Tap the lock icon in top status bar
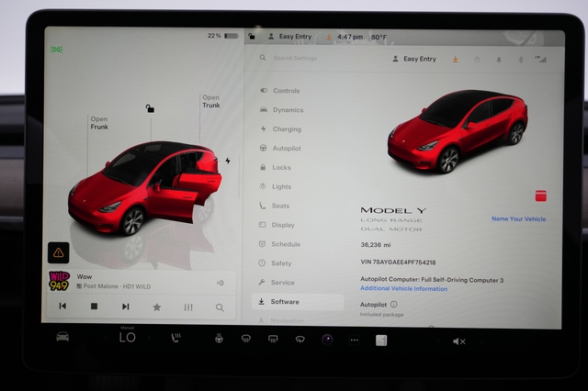The image size is (588, 391). point(252,36)
